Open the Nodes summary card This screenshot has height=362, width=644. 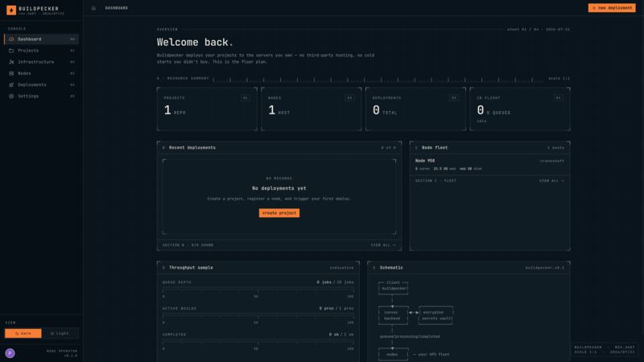pyautogui.click(x=312, y=109)
